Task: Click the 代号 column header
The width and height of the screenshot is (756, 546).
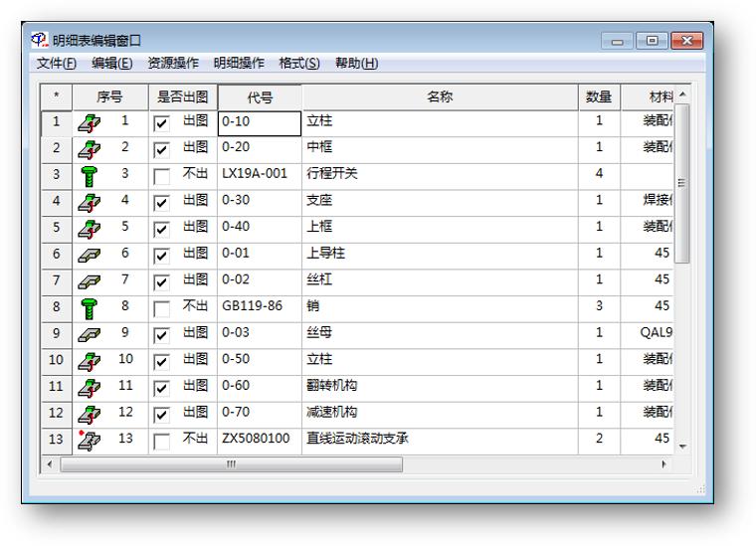Action: 260,97
